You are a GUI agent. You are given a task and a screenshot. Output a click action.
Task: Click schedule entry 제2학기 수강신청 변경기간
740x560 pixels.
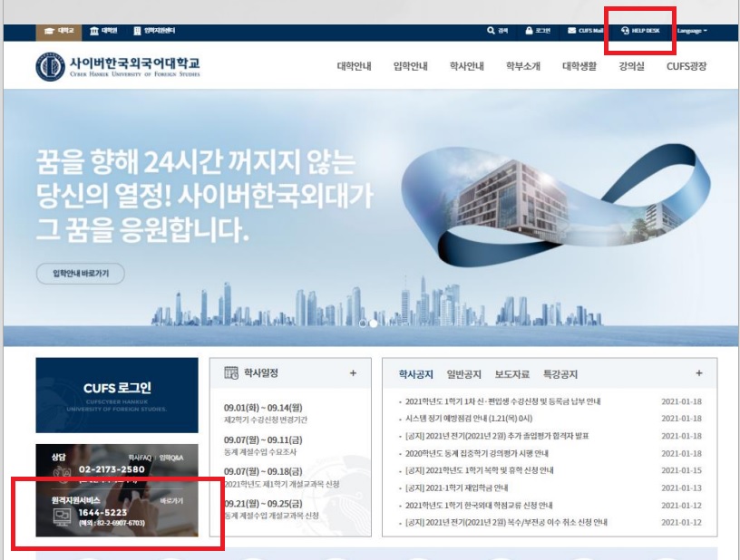266,420
